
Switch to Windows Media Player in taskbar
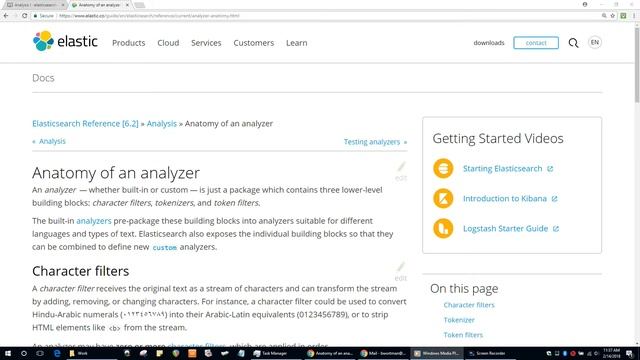coord(436,353)
